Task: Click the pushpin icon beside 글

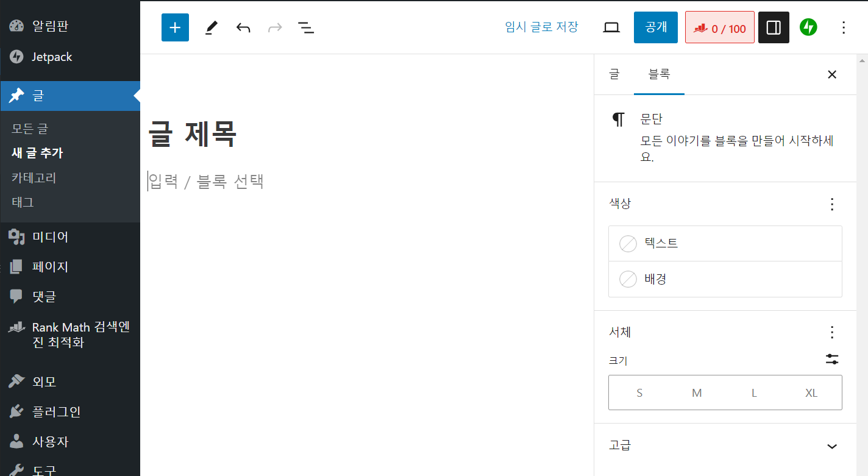Action: [x=16, y=96]
